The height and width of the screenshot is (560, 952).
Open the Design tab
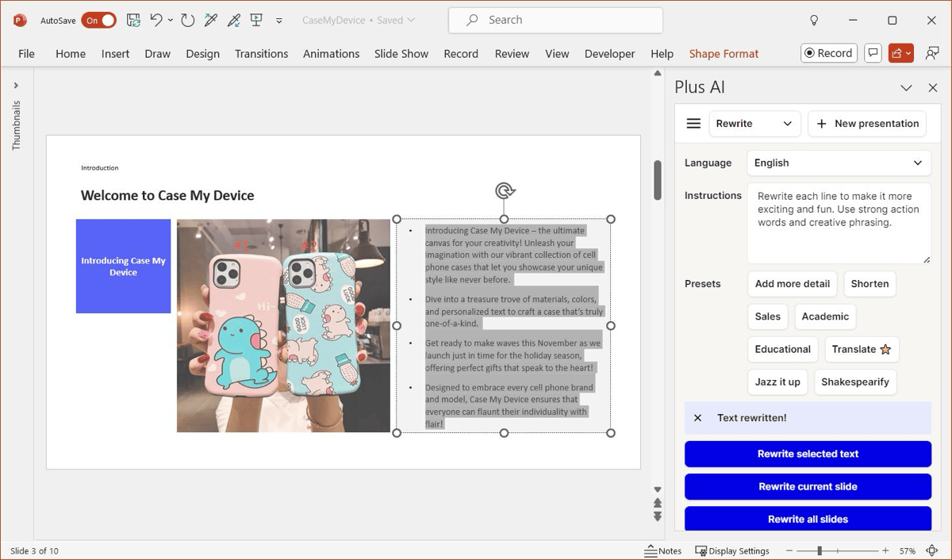[202, 54]
